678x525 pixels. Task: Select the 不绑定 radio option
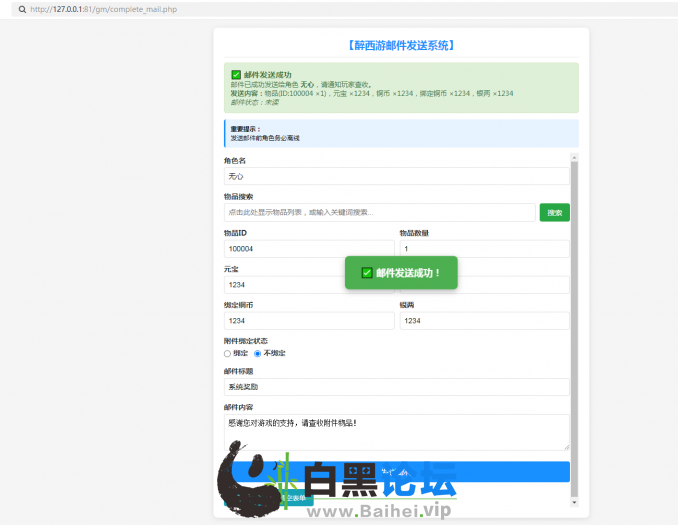258,353
